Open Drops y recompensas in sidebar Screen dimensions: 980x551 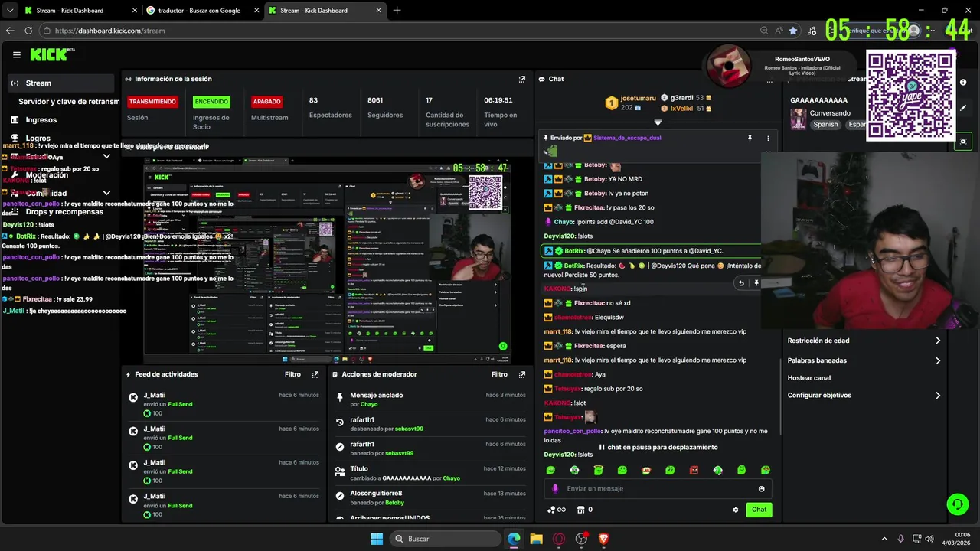pos(64,212)
